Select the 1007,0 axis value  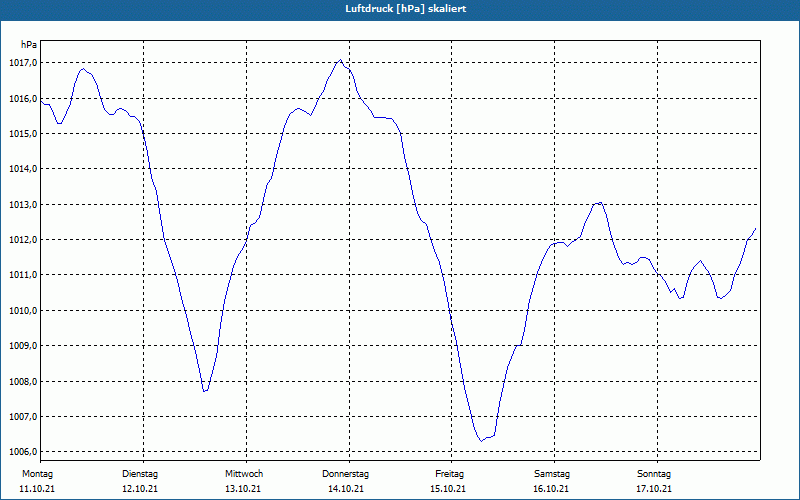point(23,417)
